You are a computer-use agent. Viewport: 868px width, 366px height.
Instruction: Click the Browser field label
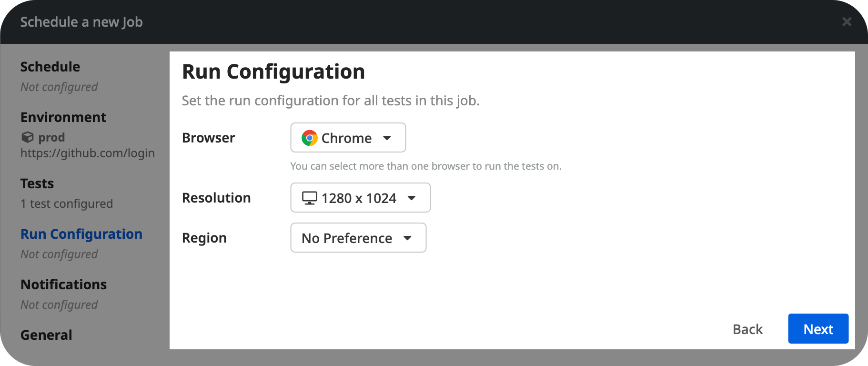tap(209, 138)
